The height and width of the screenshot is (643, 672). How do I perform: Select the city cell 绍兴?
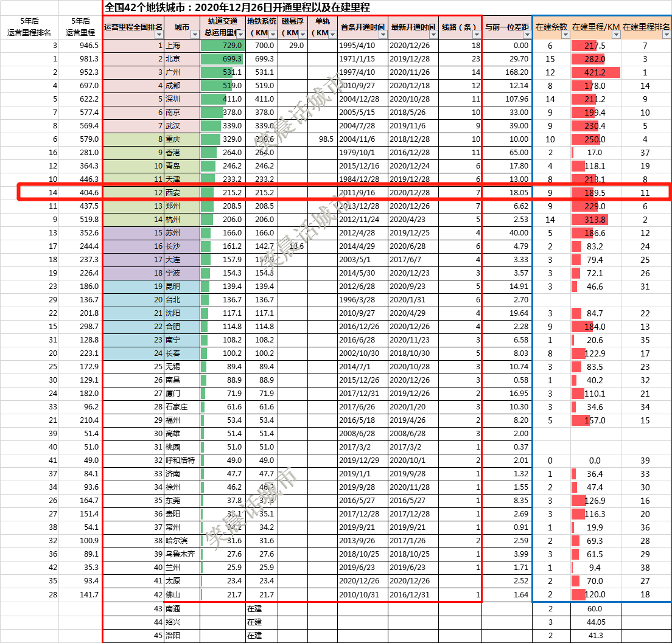[182, 622]
